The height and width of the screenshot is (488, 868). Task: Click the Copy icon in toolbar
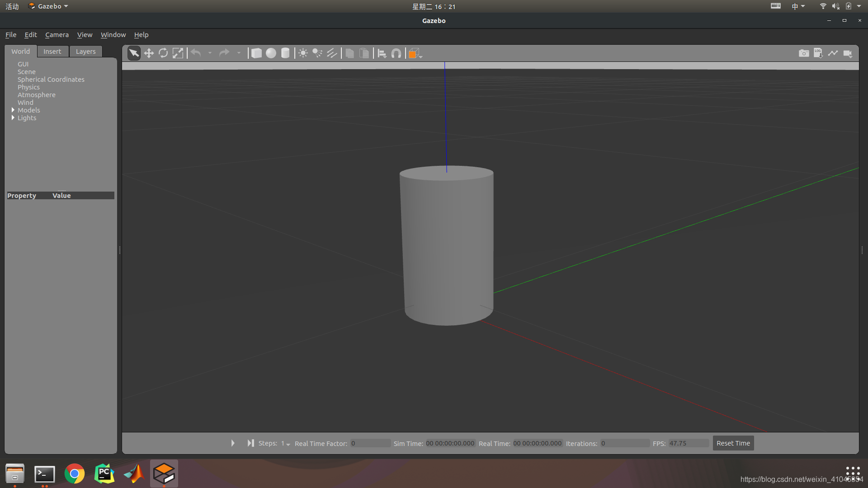tap(349, 53)
